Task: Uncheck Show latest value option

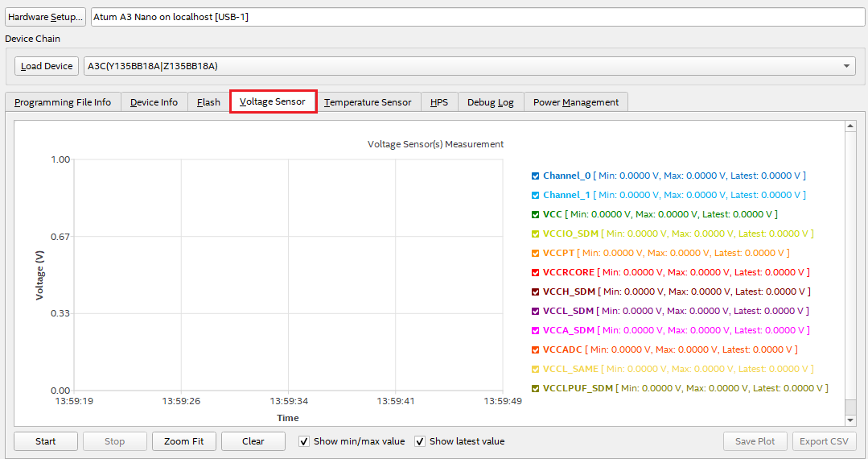Action: pos(420,441)
